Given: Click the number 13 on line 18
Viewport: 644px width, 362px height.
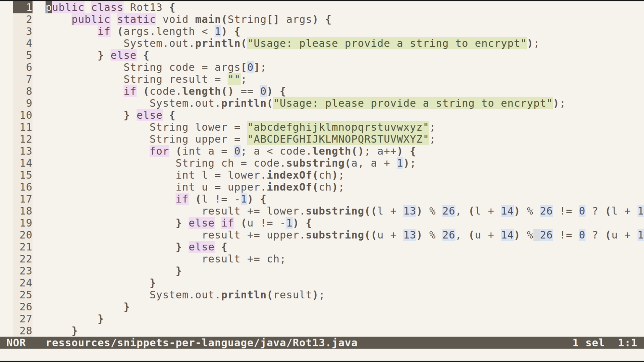Looking at the screenshot, I should point(410,211).
